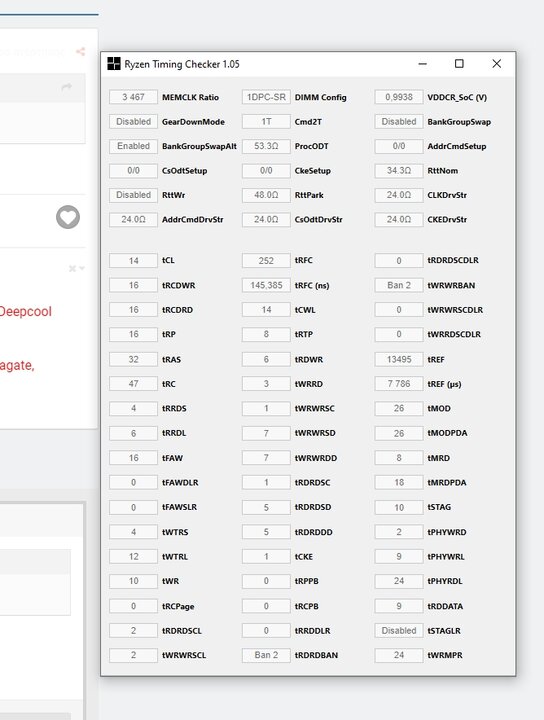The width and height of the screenshot is (544, 720).
Task: Click the tREF (µs) 7 786 field
Action: click(399, 383)
